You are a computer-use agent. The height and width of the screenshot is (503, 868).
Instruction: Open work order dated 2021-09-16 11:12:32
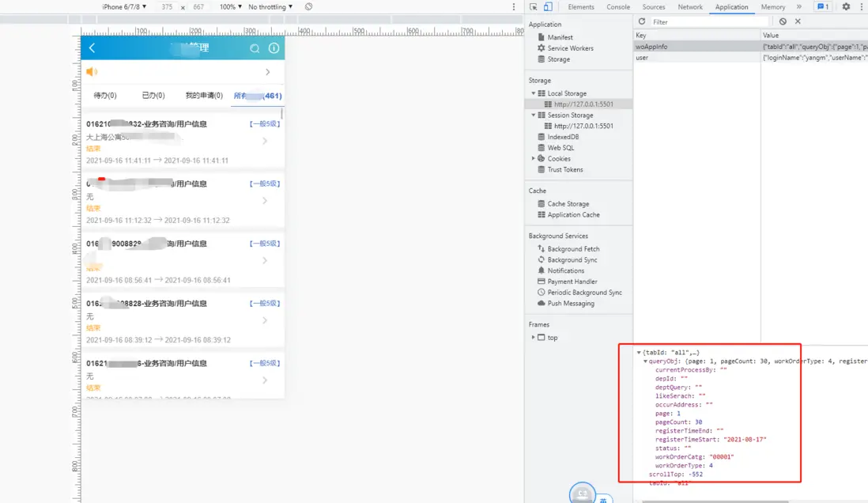pyautogui.click(x=183, y=201)
